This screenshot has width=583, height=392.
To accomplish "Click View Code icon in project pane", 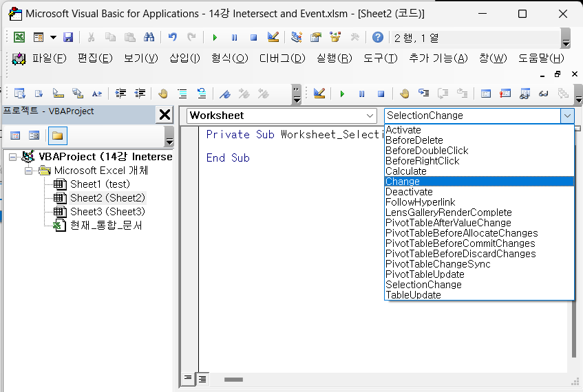I will pyautogui.click(x=15, y=135).
